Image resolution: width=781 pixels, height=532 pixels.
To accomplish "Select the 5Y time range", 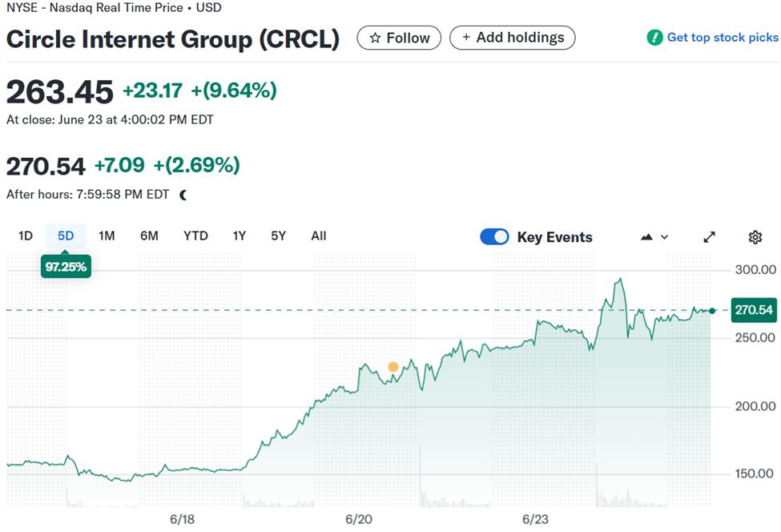I will [277, 236].
